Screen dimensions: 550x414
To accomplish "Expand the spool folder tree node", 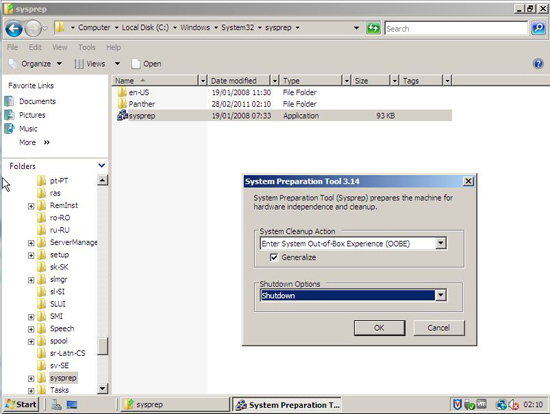I will [x=31, y=341].
